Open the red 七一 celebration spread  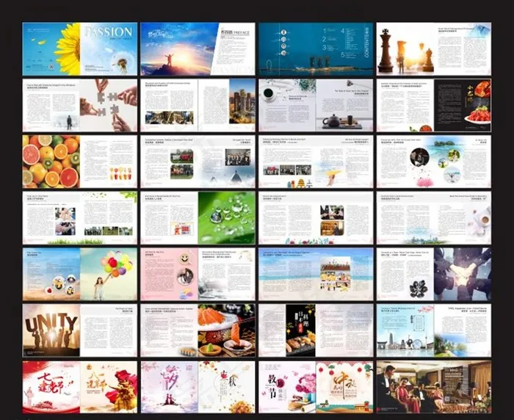[x=79, y=386]
